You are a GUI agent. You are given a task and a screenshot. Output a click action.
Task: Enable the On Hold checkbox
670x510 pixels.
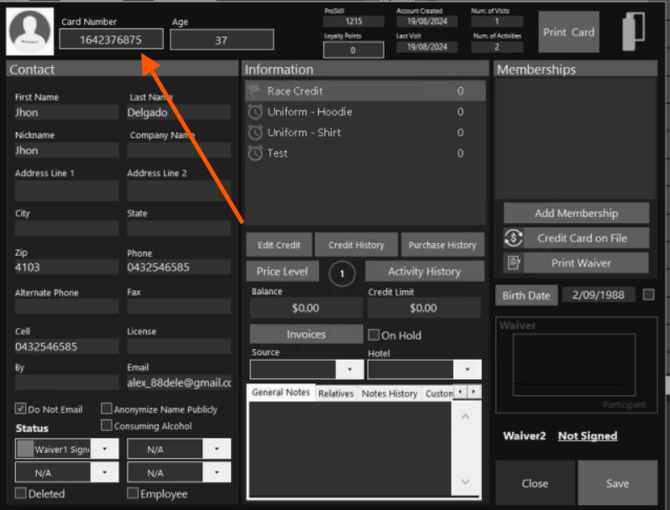374,335
